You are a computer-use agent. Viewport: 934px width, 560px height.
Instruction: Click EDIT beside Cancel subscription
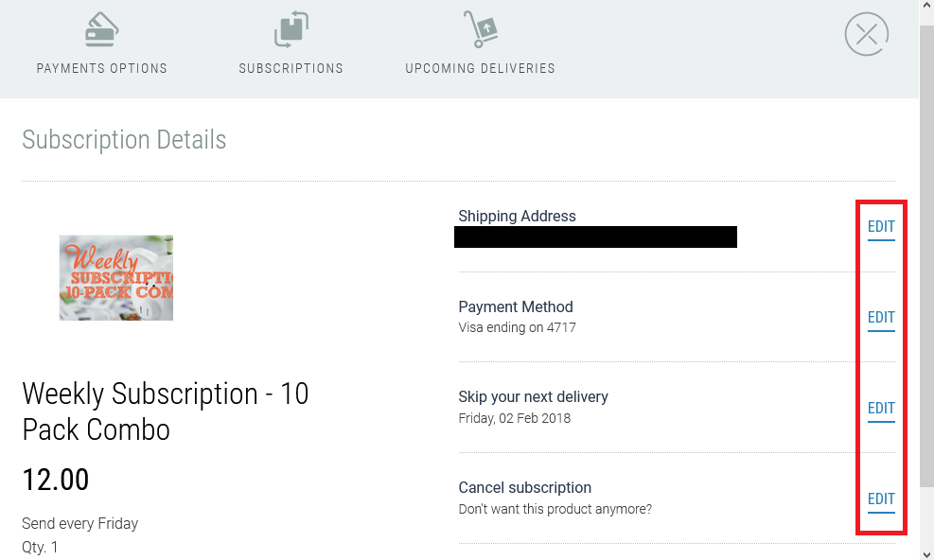[881, 499]
